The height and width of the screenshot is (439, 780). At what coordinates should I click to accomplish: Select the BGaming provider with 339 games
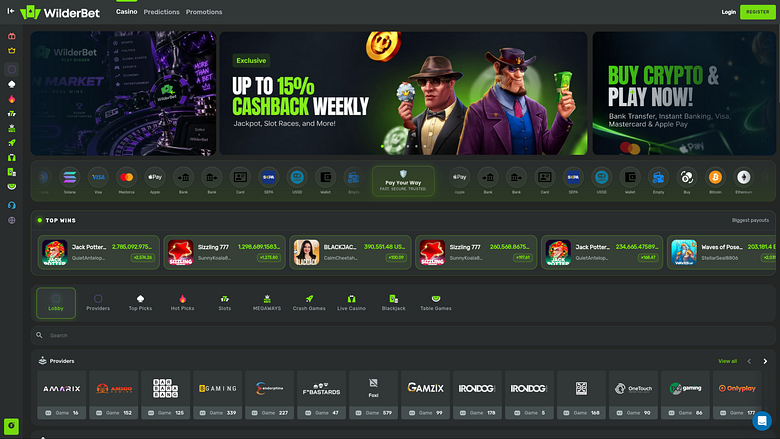[x=217, y=395]
